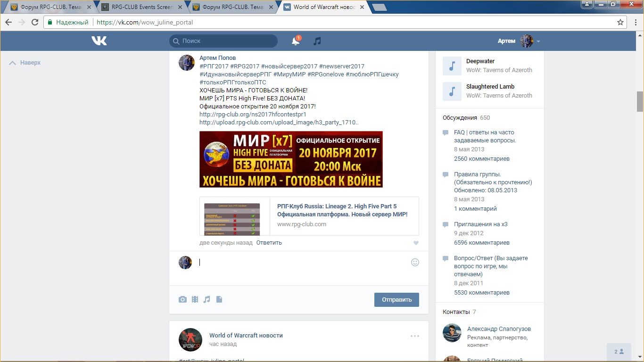The width and height of the screenshot is (644, 362).
Task: Go back to the previous page
Action: [8, 22]
